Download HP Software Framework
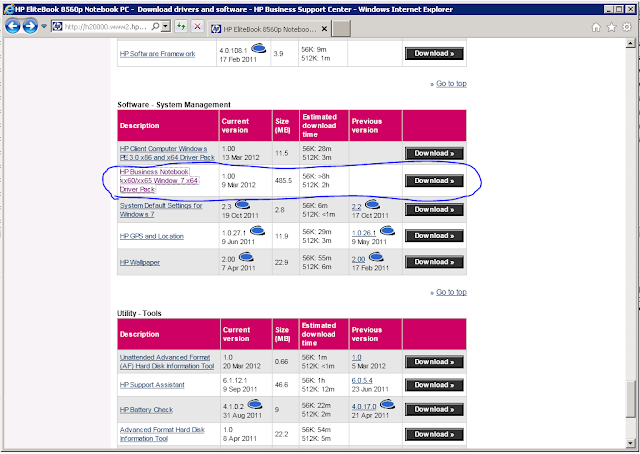This screenshot has height=454, width=640. click(434, 53)
